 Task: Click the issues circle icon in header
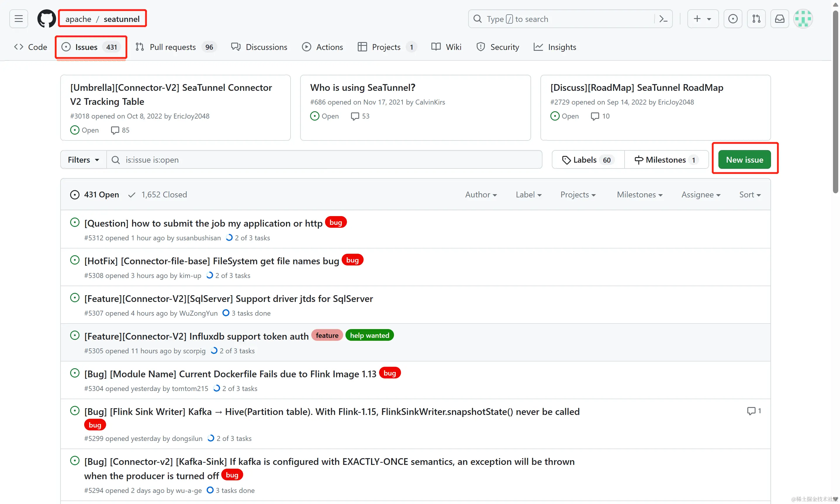click(732, 19)
